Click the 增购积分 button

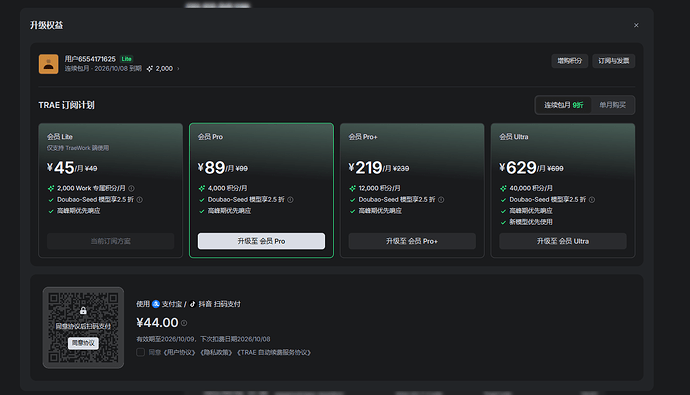pyautogui.click(x=569, y=61)
